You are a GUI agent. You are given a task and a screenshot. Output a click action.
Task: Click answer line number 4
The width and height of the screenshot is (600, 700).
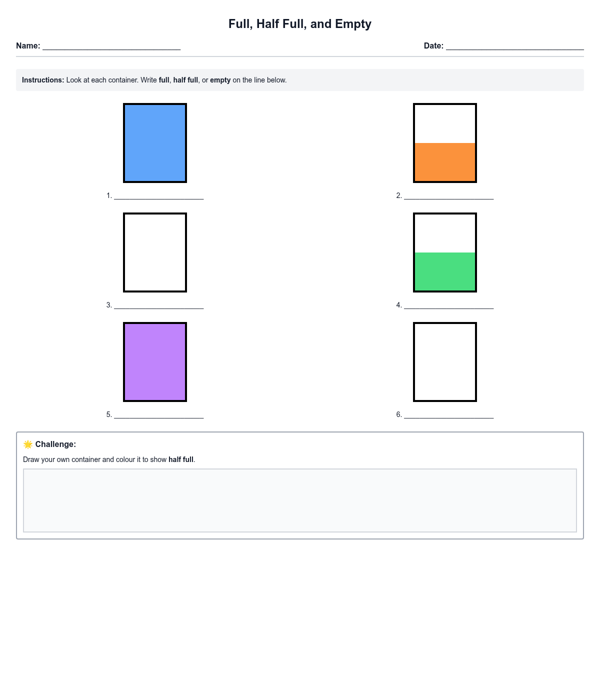(448, 305)
